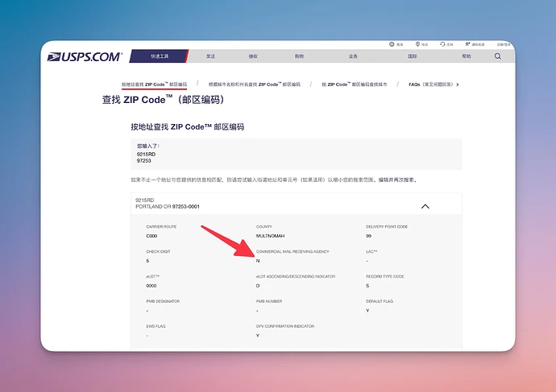Viewport: 556px width, 392px height.
Task: Switch to 根据城市名和州名查找 ZIP Code tab
Action: [254, 84]
